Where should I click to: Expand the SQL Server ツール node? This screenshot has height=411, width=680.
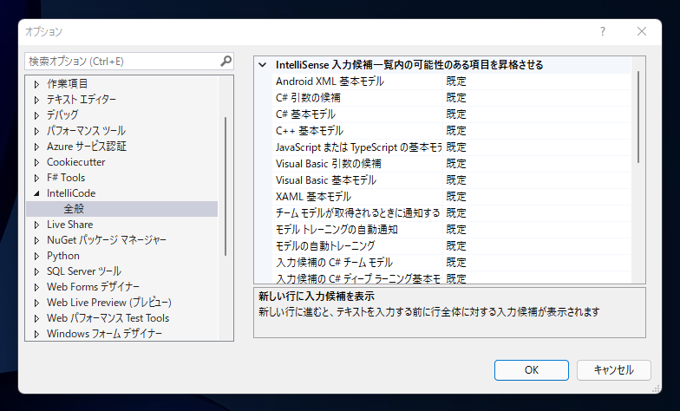click(x=37, y=271)
